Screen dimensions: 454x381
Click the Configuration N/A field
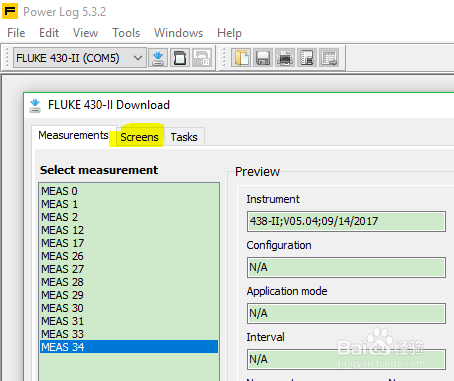click(x=346, y=267)
